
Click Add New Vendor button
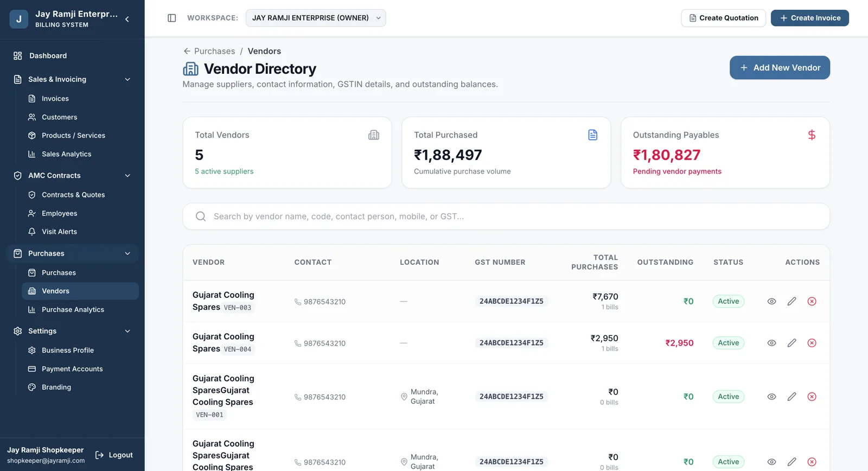point(780,68)
